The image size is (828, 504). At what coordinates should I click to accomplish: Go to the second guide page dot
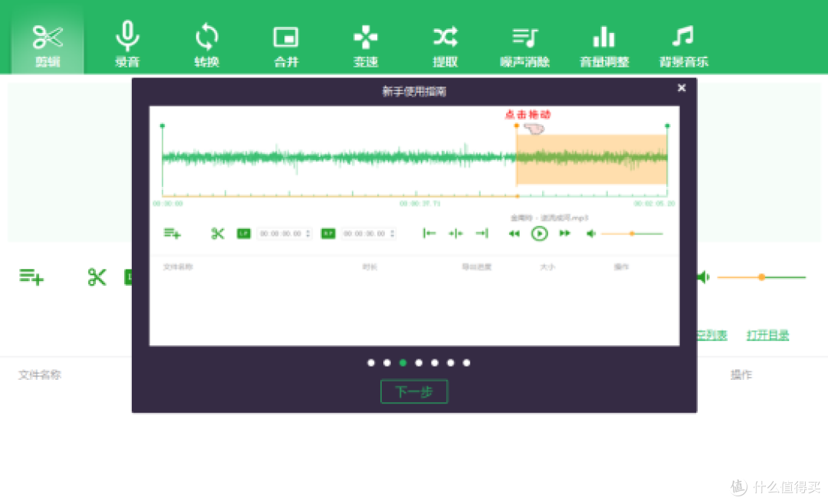386,362
